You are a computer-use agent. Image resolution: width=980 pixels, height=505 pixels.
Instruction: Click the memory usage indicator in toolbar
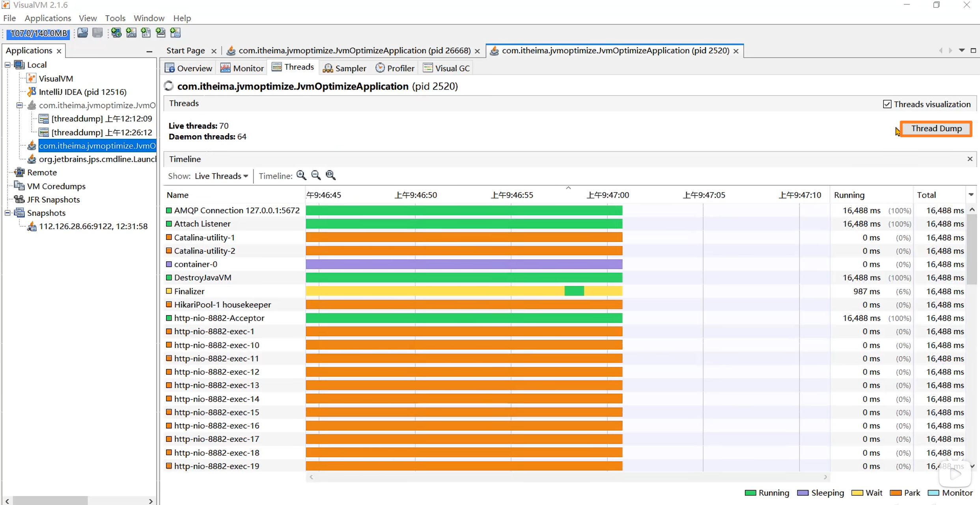pos(38,33)
